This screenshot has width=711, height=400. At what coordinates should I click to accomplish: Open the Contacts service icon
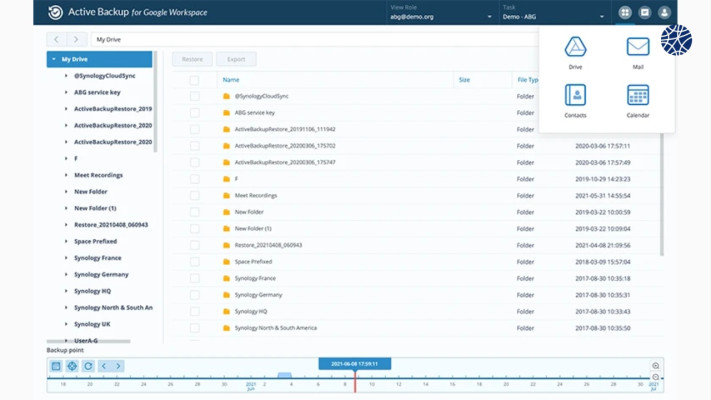[575, 95]
